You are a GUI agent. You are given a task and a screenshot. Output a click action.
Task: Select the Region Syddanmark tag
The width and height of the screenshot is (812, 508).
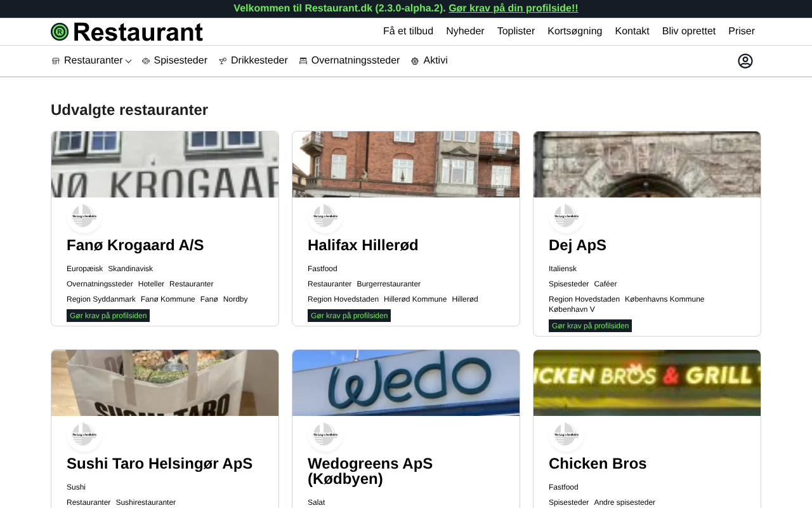101,299
